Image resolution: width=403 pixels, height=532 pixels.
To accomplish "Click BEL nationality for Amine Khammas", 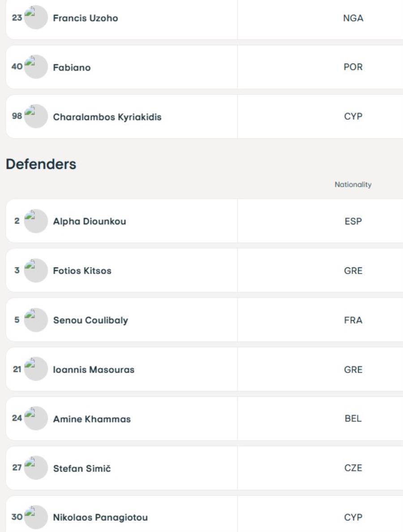I will [353, 419].
